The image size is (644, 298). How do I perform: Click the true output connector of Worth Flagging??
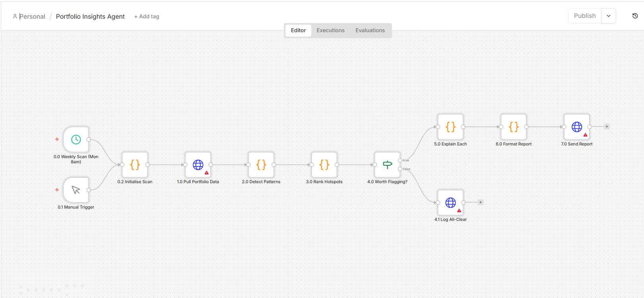tap(400, 161)
